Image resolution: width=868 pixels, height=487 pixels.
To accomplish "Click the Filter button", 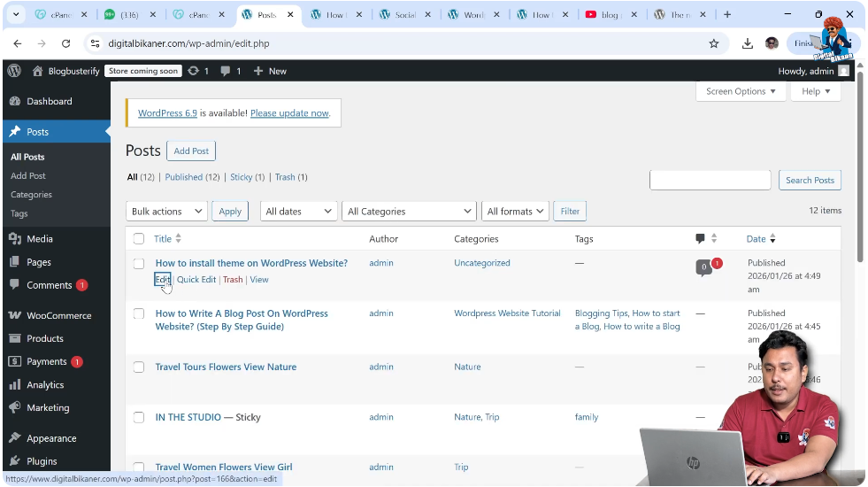I will pyautogui.click(x=570, y=211).
